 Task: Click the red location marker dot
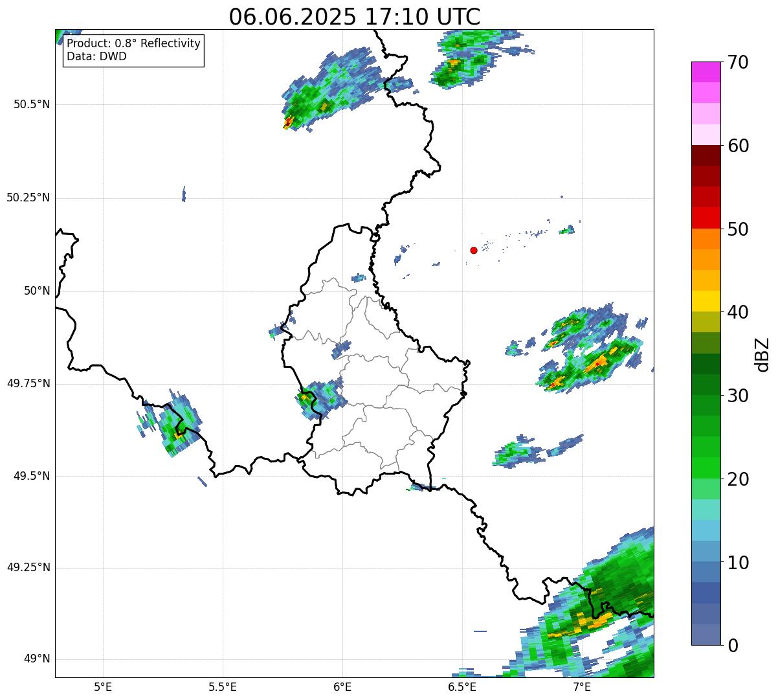(474, 250)
